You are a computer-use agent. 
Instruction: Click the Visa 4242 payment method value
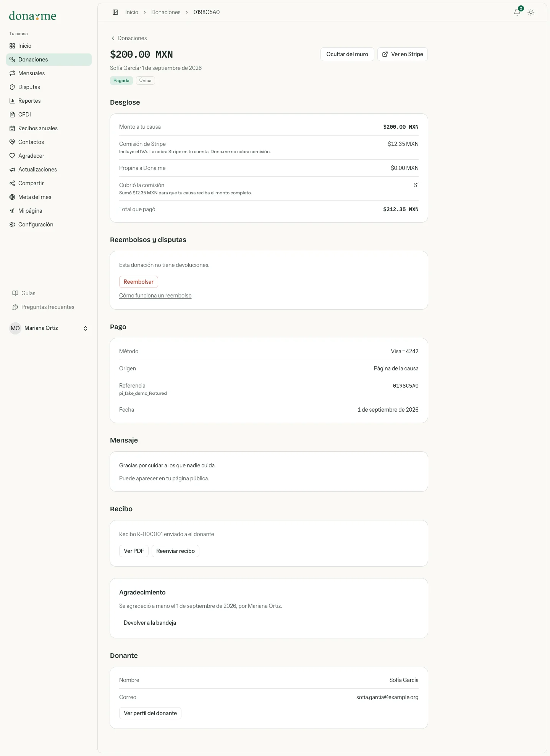(404, 351)
